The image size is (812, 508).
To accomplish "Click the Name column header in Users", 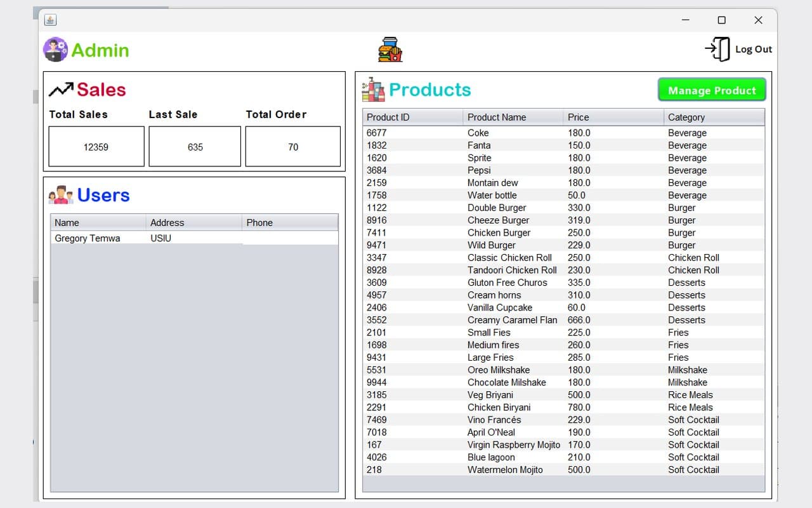I will (98, 222).
